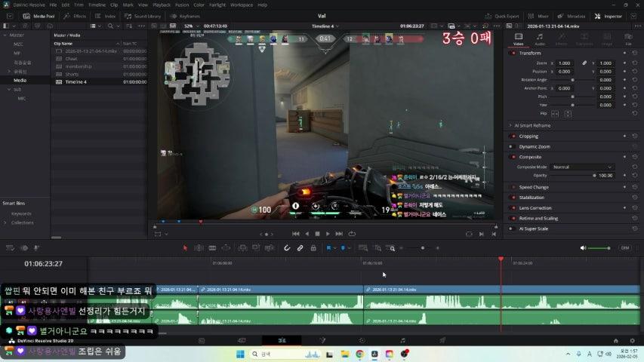Mute audio with the speaker icon
The width and height of the screenshot is (644, 362).
(x=583, y=247)
